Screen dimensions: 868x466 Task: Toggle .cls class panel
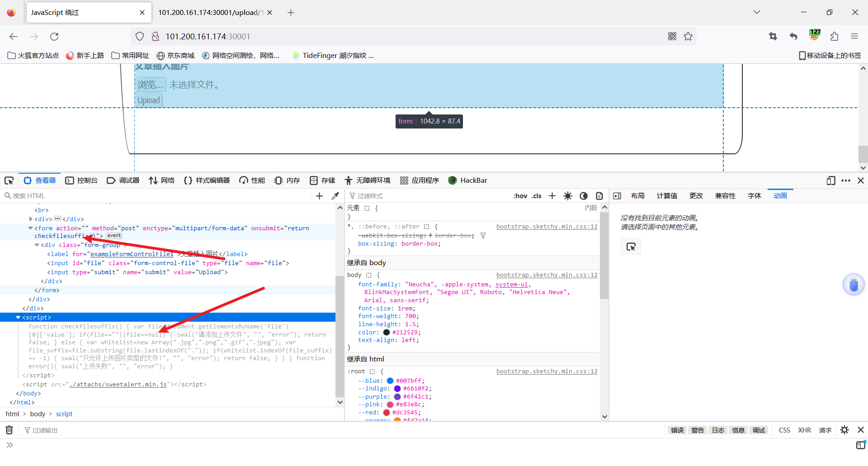tap(537, 196)
